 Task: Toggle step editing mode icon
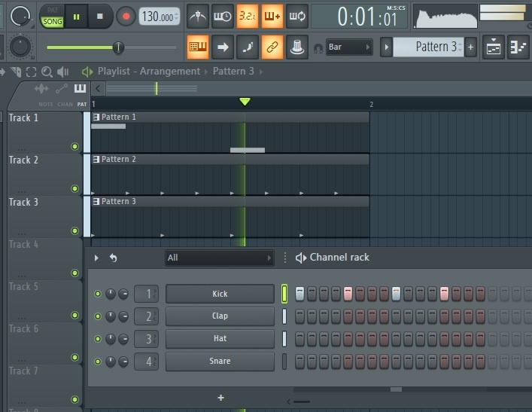[x=248, y=47]
